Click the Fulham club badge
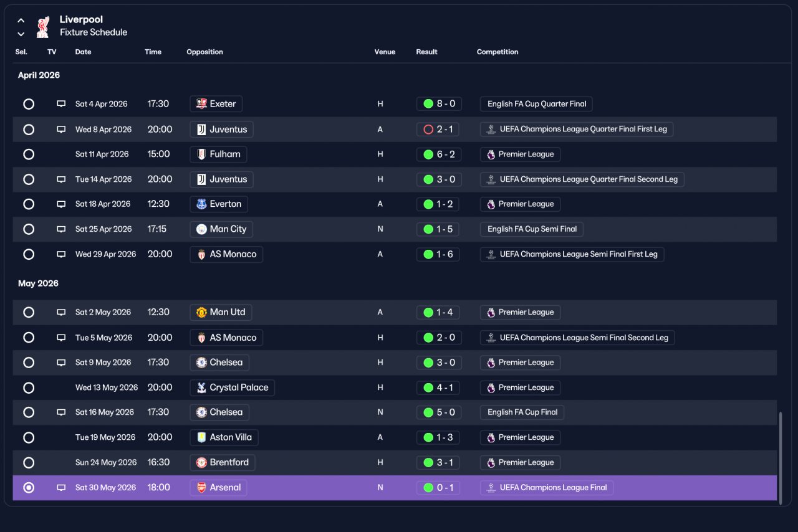 coord(201,154)
